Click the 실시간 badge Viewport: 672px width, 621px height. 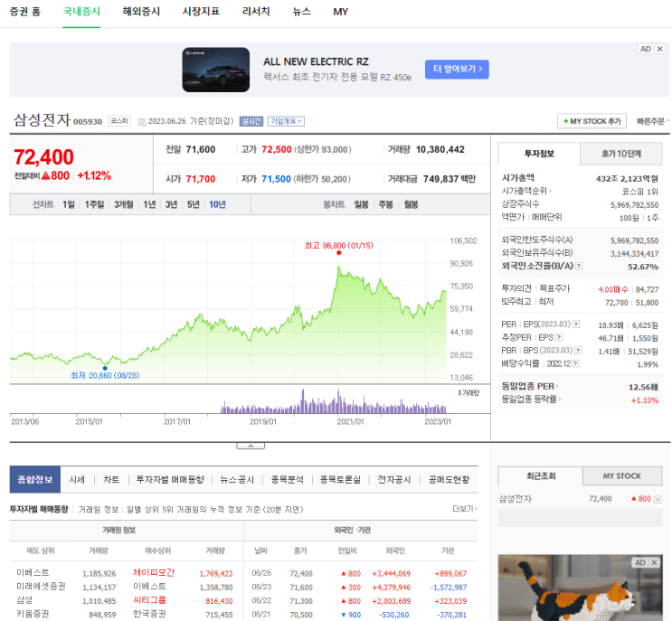pos(251,122)
